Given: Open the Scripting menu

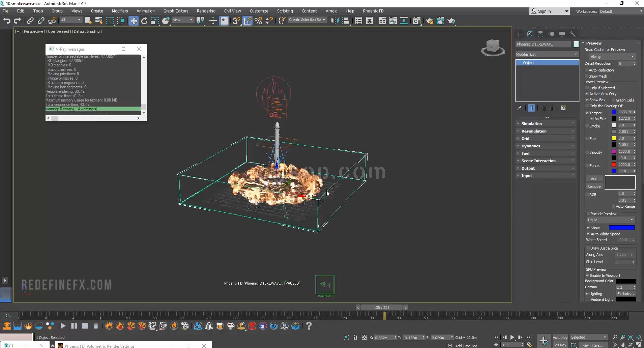Looking at the screenshot, I should pos(285,11).
